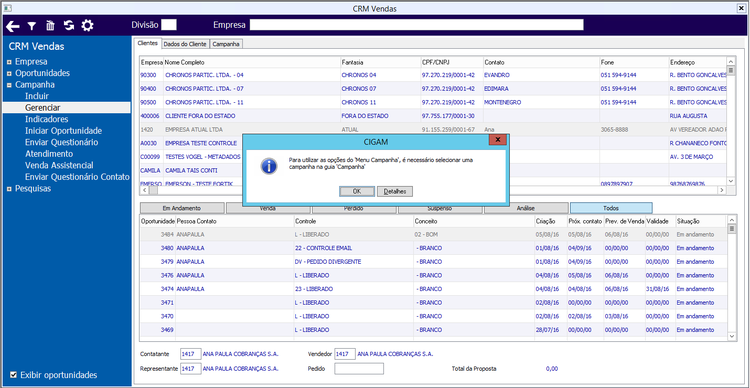Select Iniciar Oportunidade menu item
Viewport: 750px width, 388px height.
pyautogui.click(x=64, y=131)
